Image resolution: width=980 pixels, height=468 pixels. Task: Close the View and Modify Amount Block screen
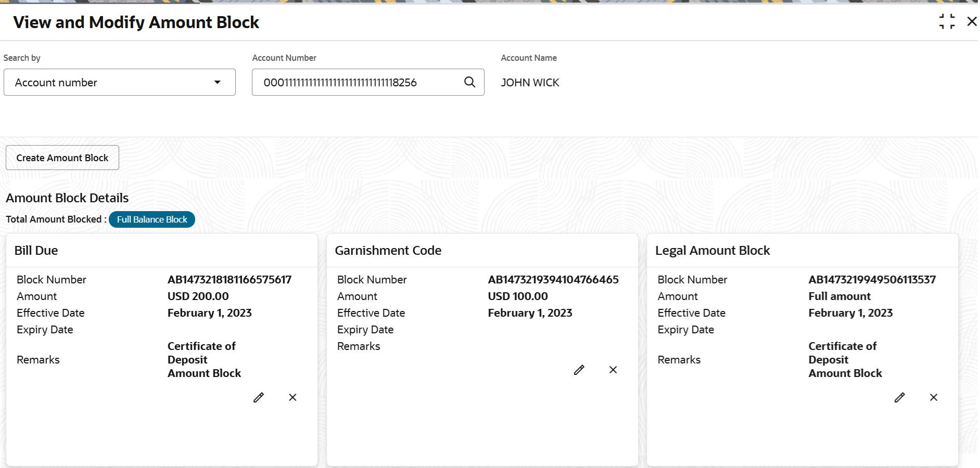(x=972, y=21)
